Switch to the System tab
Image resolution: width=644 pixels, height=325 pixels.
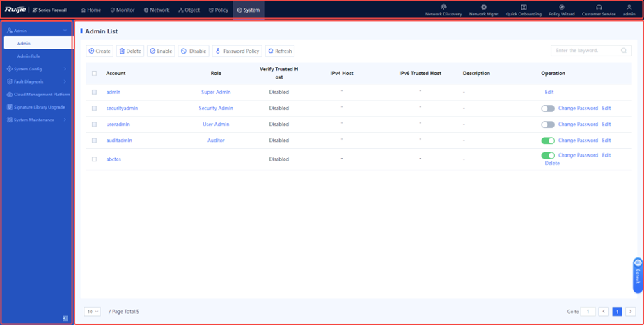(249, 10)
